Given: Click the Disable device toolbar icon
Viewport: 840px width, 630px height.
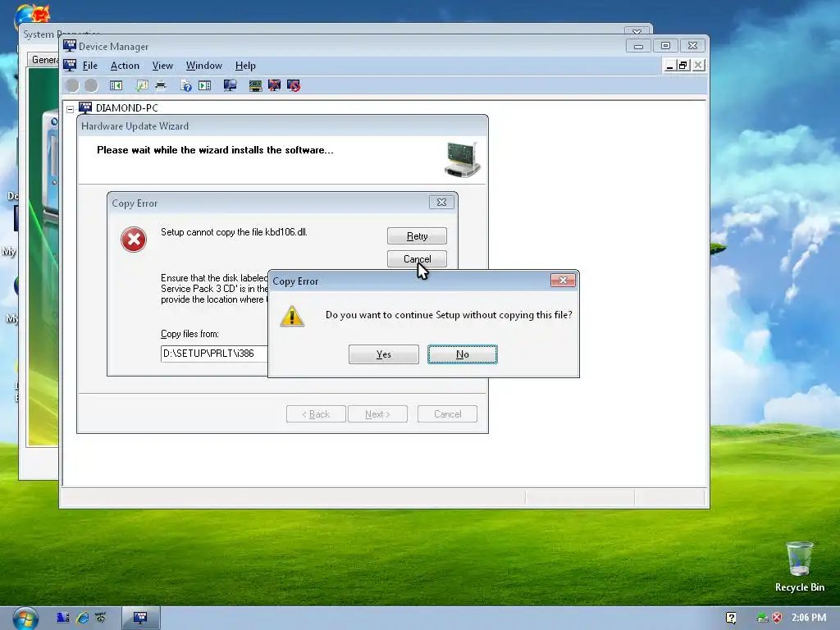Looking at the screenshot, I should click(294, 85).
